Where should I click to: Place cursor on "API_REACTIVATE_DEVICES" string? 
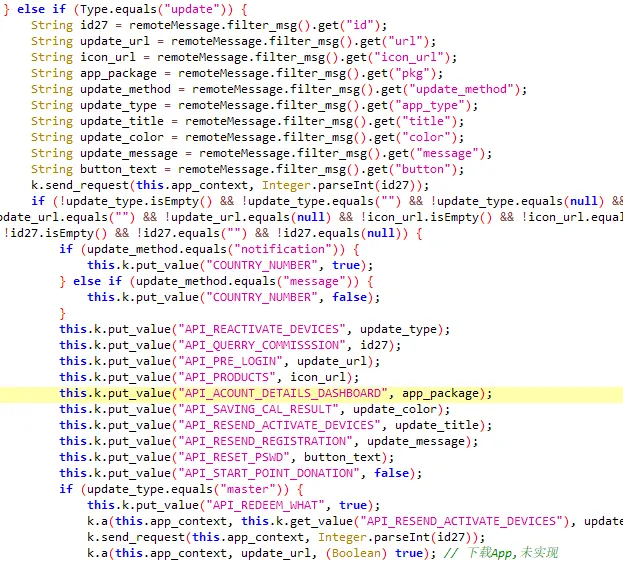click(x=262, y=329)
